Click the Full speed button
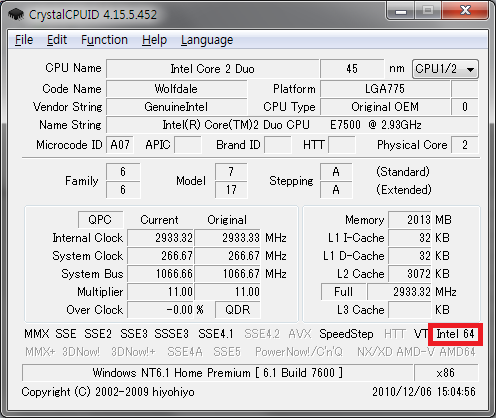This screenshot has height=418, width=496. pos(343,292)
